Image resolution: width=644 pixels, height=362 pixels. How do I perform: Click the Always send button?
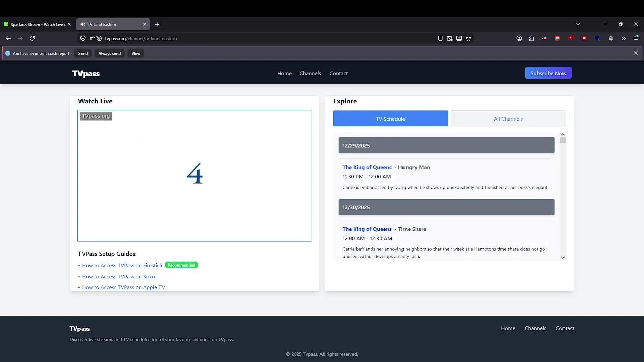point(109,53)
